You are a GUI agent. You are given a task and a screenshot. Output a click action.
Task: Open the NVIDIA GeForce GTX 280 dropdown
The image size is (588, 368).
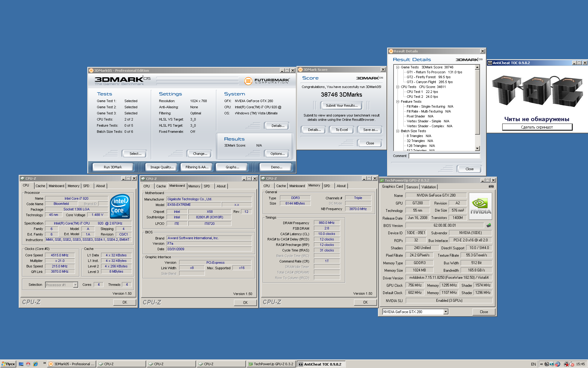(446, 312)
